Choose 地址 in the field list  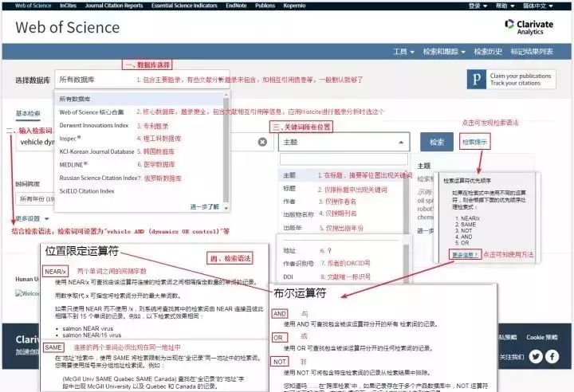coord(289,251)
